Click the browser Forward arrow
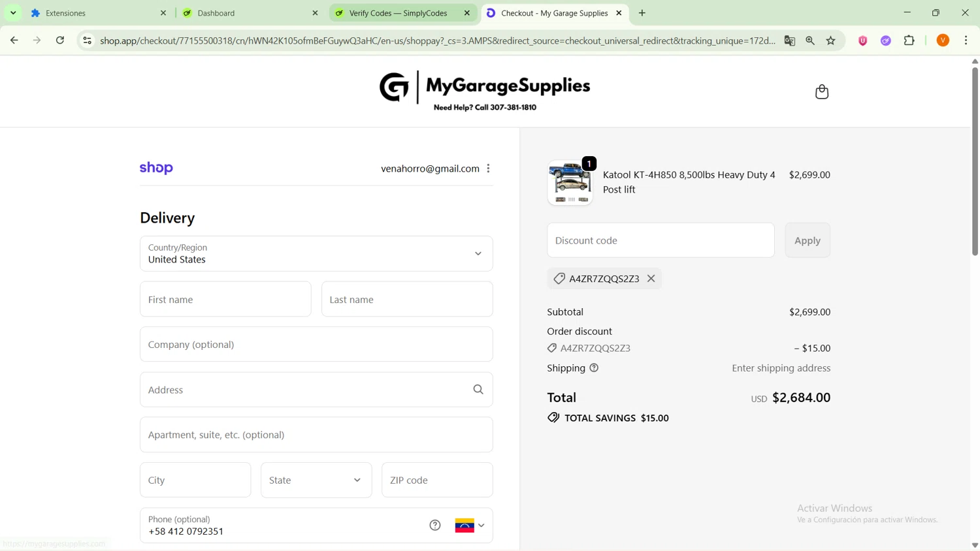 point(37,40)
